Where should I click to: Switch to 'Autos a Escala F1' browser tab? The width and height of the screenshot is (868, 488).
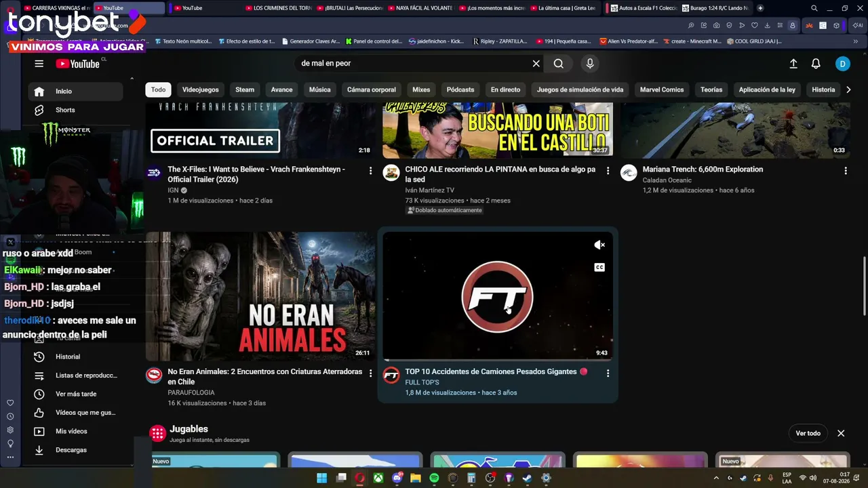(644, 8)
